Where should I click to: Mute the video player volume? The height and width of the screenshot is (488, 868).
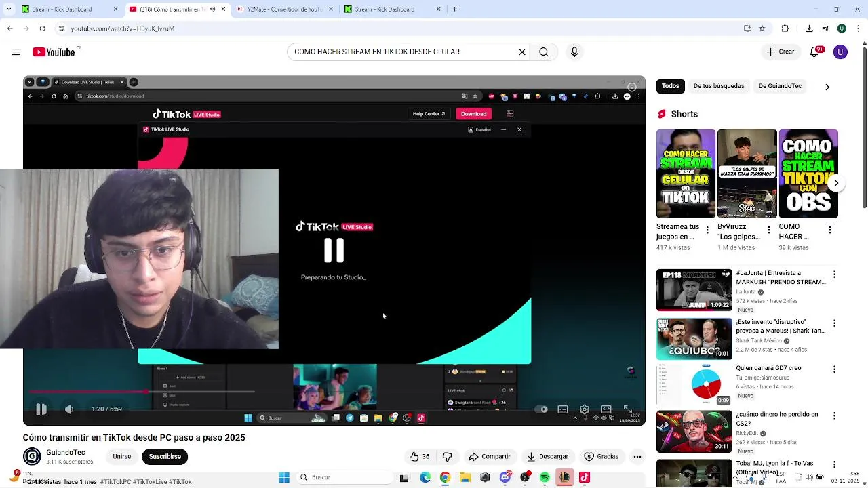[68, 409]
